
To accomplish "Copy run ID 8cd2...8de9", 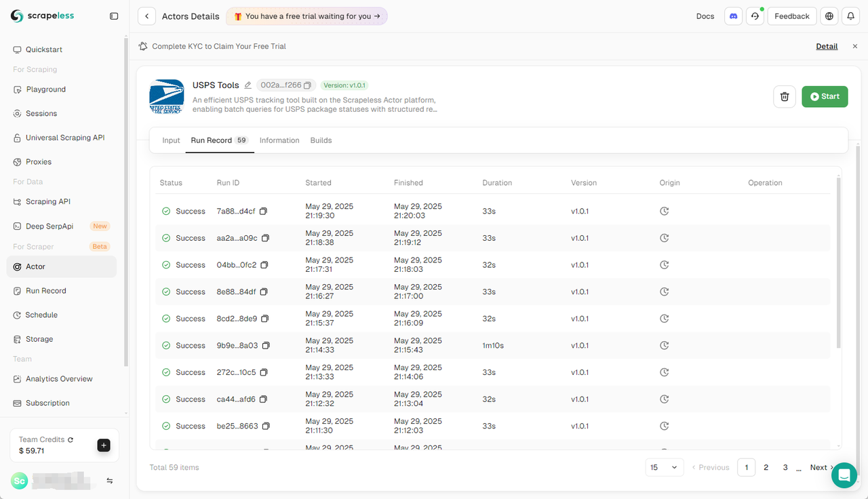I will [265, 319].
